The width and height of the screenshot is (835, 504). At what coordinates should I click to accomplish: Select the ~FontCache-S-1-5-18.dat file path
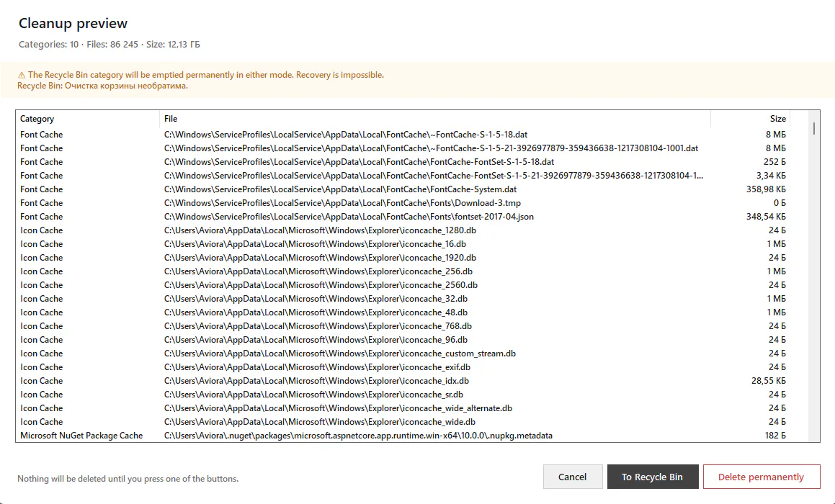(x=346, y=135)
